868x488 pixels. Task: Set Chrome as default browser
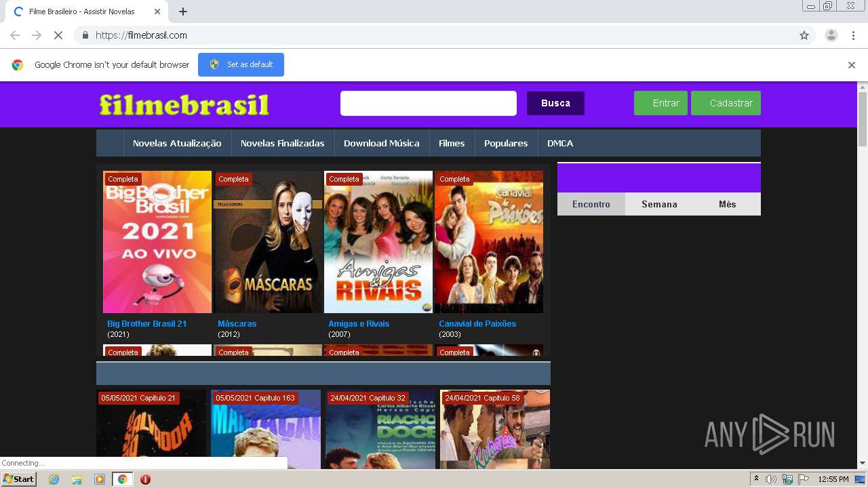coord(241,64)
